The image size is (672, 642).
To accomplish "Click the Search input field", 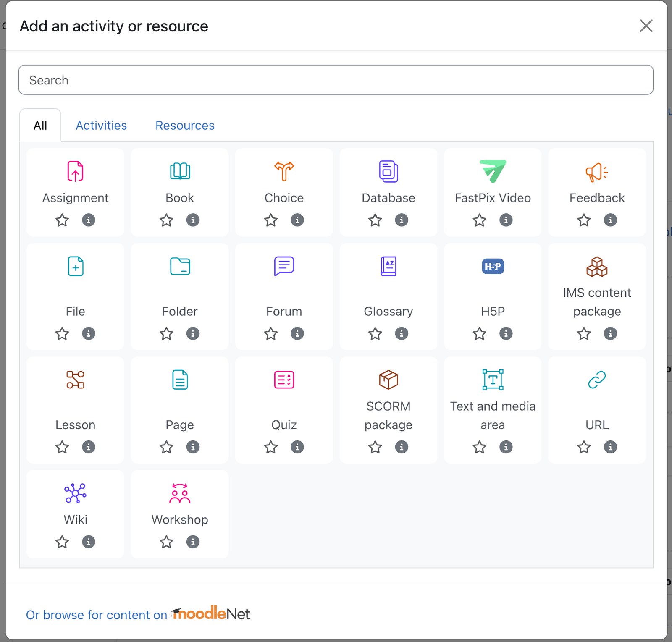I will pos(336,80).
